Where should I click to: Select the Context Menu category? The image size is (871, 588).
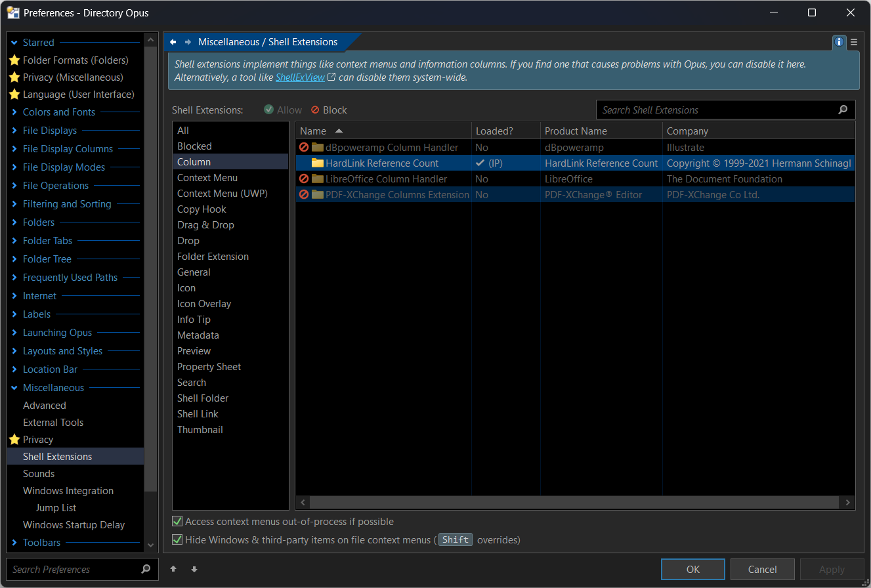[x=230, y=178]
